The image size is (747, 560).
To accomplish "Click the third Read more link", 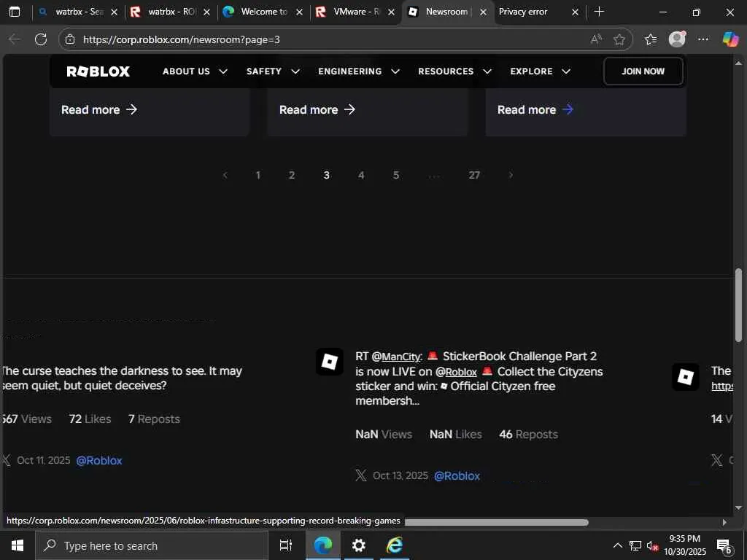I will 535,109.
